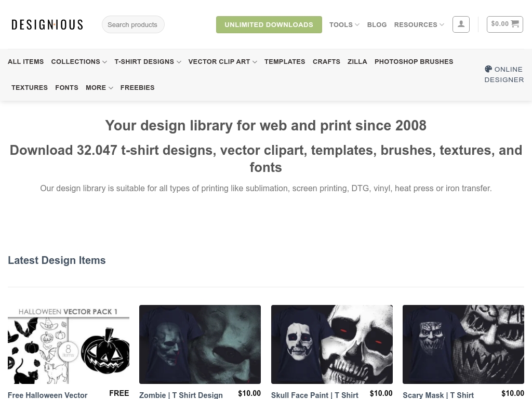Open the Templates category

(x=285, y=62)
